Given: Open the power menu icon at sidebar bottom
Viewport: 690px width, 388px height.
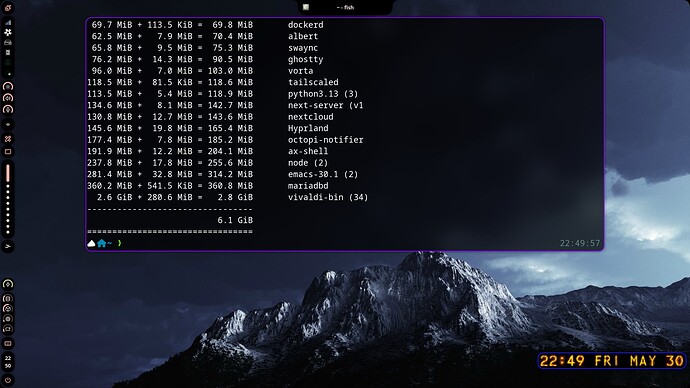Looking at the screenshot, I should [x=8, y=380].
